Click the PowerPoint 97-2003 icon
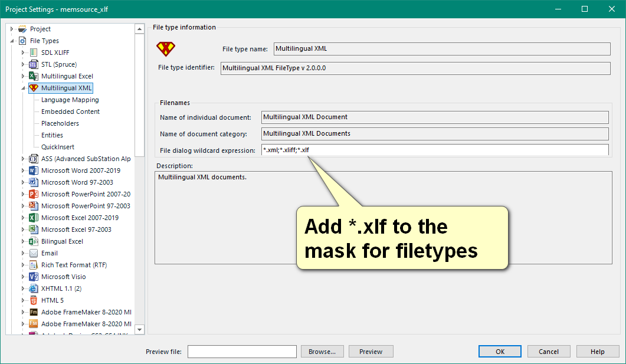The width and height of the screenshot is (626, 364). tap(34, 206)
